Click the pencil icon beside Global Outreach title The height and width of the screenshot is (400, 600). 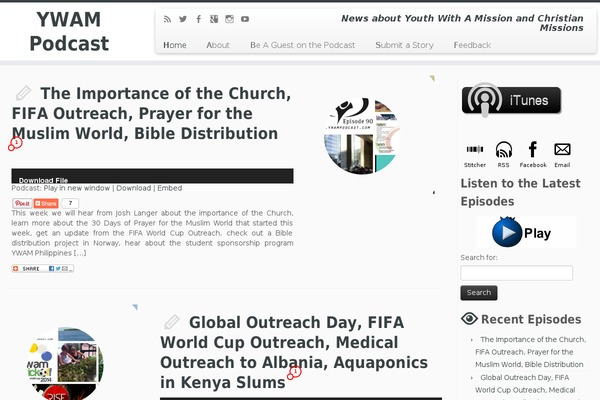(172, 322)
